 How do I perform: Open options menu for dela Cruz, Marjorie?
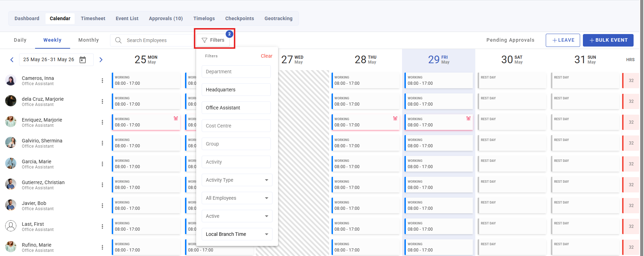click(x=102, y=101)
